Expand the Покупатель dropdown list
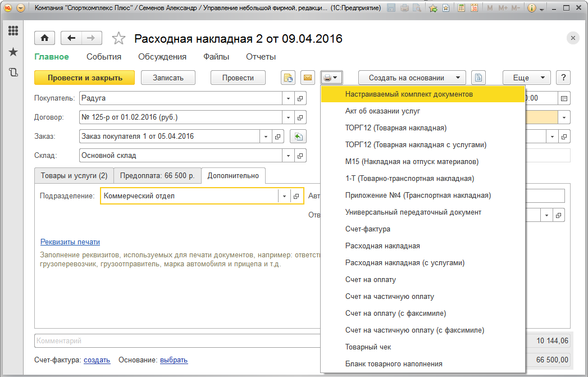 288,98
